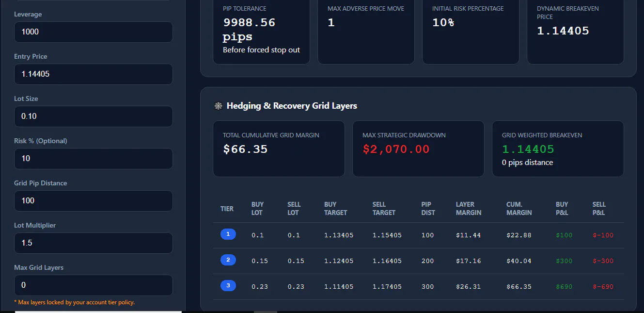Click layer margin $11.44

point(468,235)
